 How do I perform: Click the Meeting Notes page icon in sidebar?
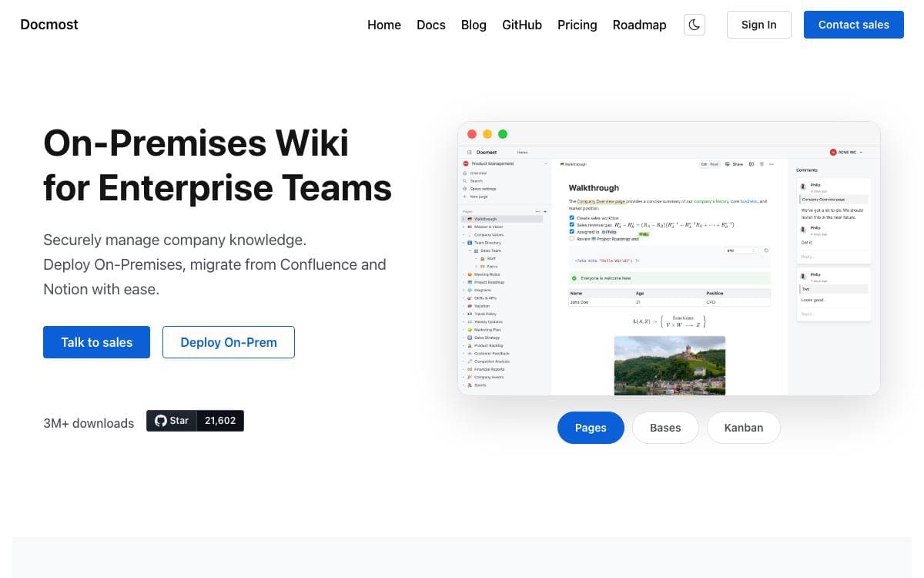point(470,274)
